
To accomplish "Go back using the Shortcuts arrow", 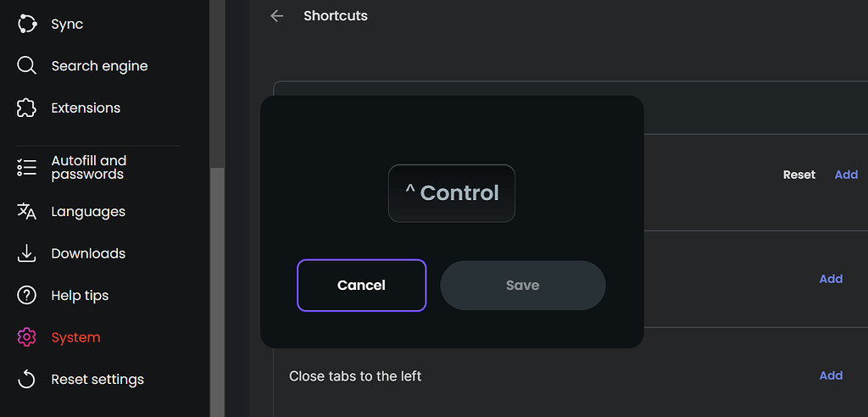I will click(276, 16).
